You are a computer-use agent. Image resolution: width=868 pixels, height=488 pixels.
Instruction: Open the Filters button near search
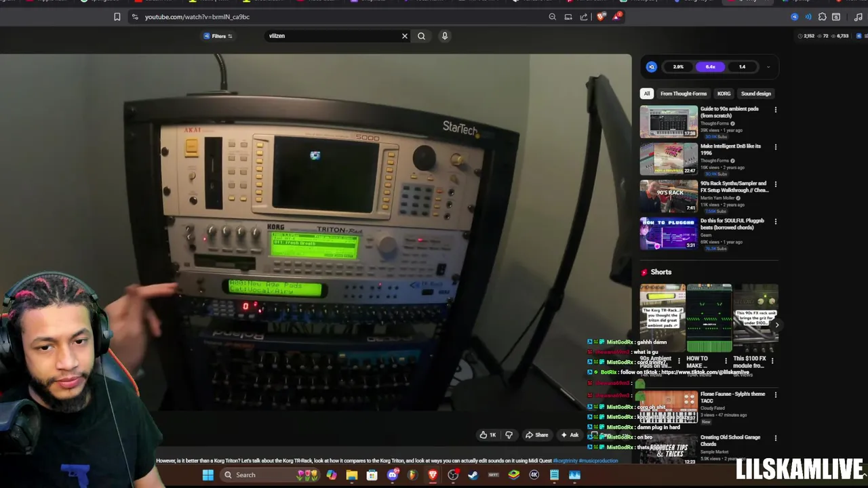pos(218,36)
